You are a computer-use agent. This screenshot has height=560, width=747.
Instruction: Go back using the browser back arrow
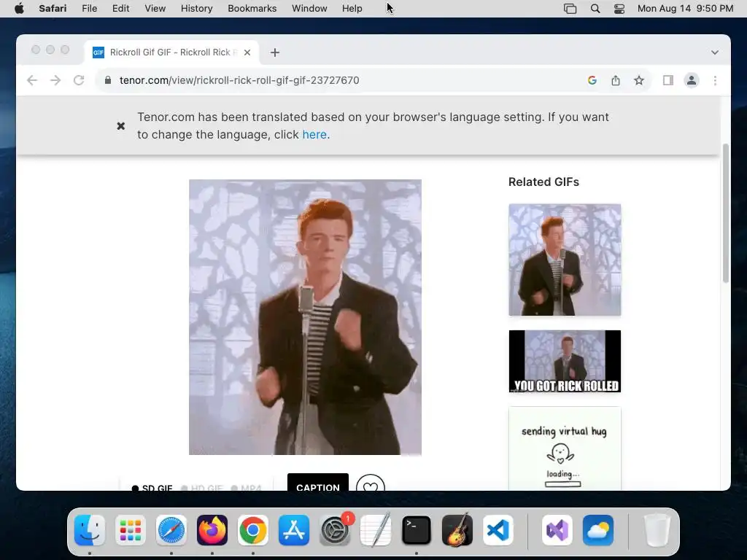[32, 80]
